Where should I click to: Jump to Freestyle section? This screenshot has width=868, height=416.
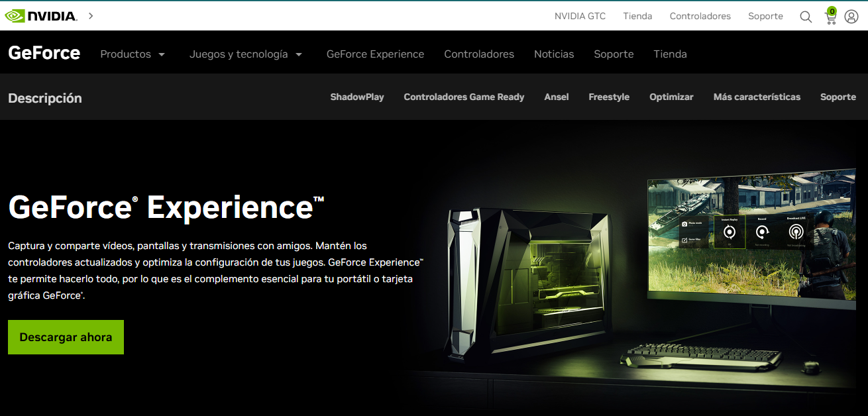(609, 97)
